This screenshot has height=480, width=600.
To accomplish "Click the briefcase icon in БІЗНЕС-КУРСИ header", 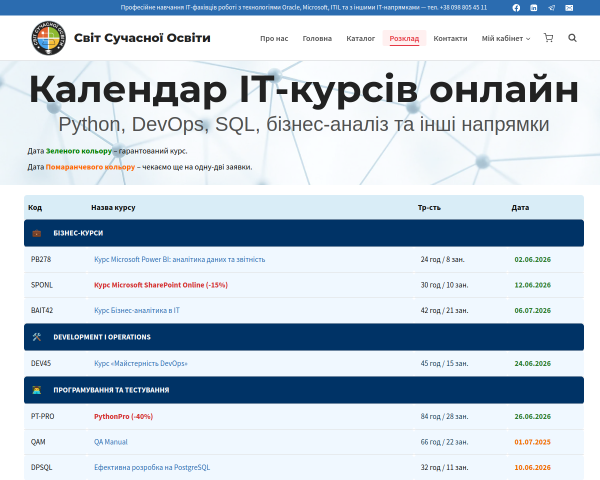I will tap(37, 233).
